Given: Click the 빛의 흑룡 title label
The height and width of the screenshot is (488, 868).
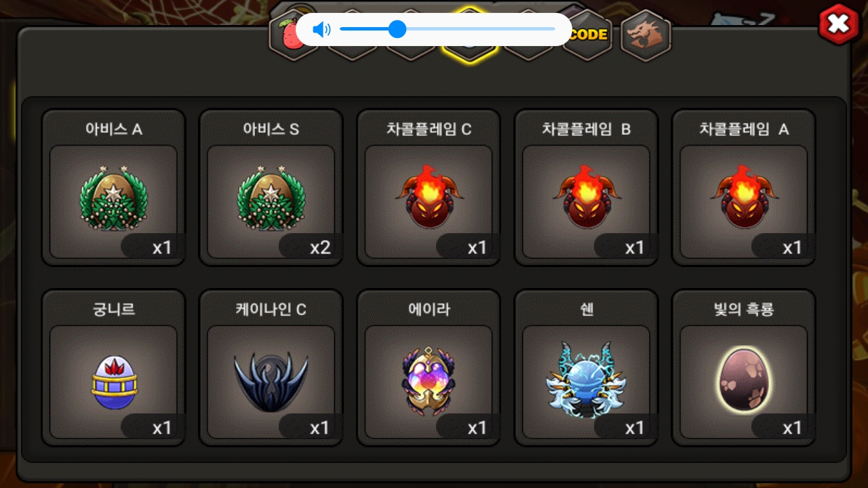Looking at the screenshot, I should coord(743,309).
